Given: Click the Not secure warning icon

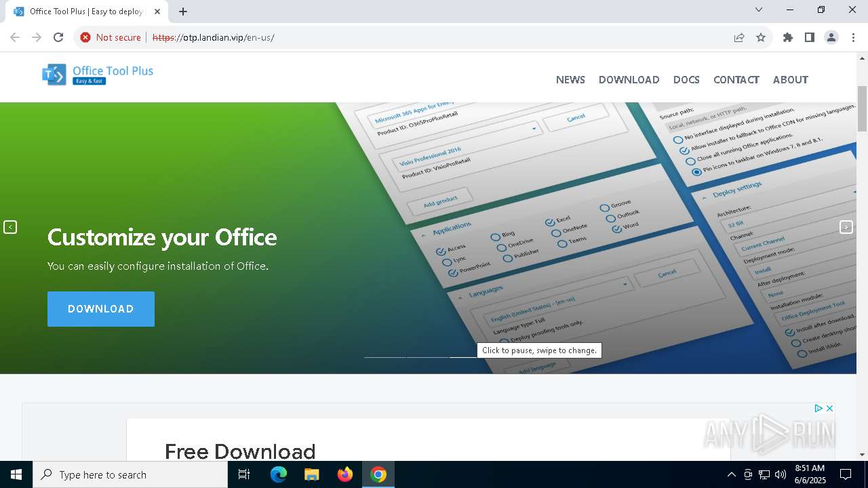Looking at the screenshot, I should click(85, 37).
